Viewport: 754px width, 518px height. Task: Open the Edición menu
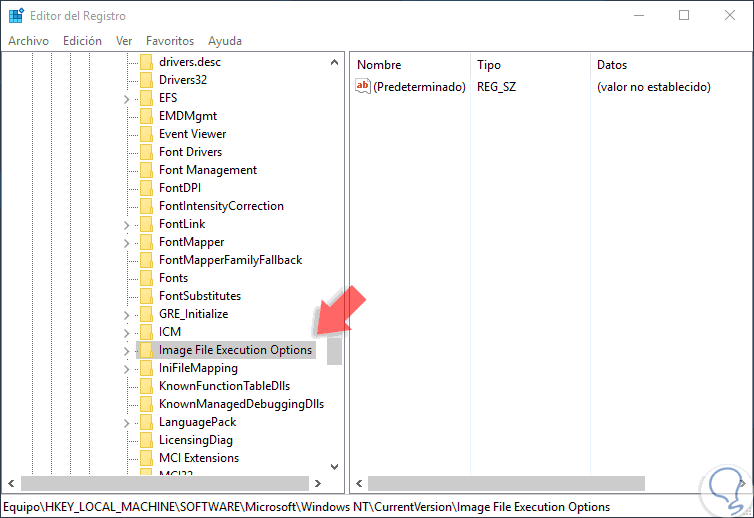coord(82,41)
